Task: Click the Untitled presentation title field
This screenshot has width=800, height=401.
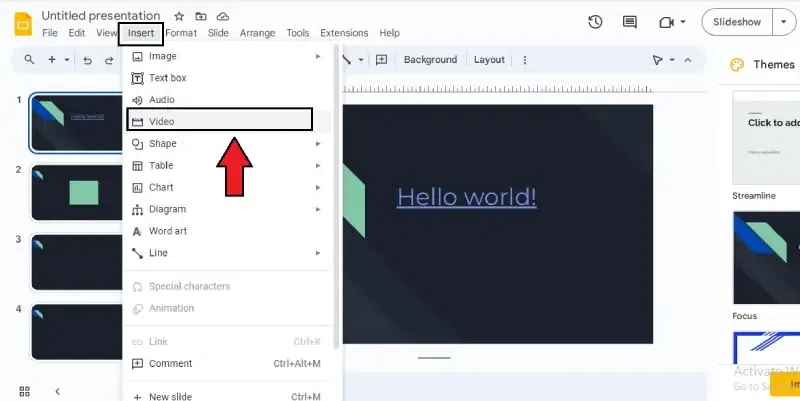Action: coord(101,16)
